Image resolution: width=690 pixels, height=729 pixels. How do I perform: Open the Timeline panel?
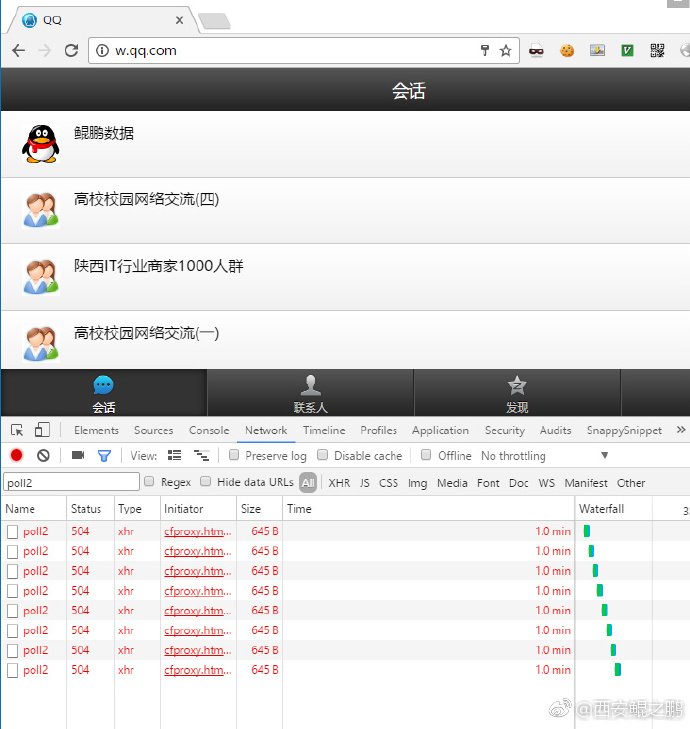[324, 431]
